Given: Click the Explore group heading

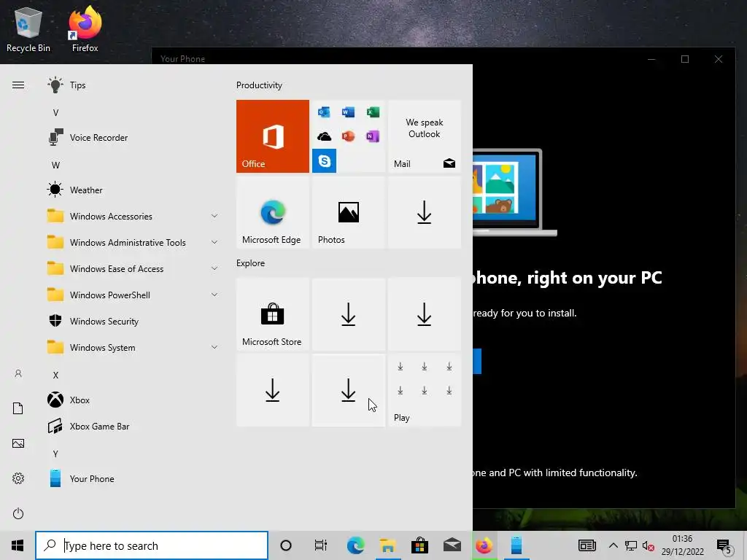Looking at the screenshot, I should click(251, 262).
